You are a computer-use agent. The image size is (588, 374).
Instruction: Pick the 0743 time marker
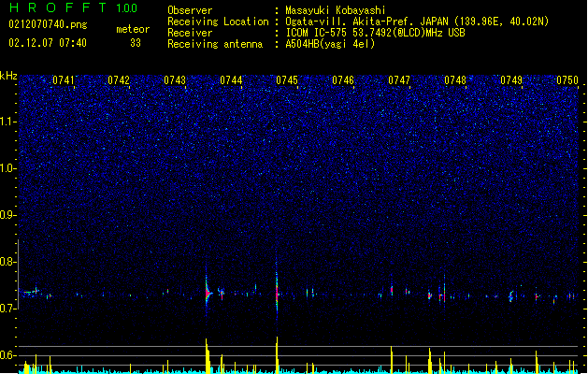[175, 80]
